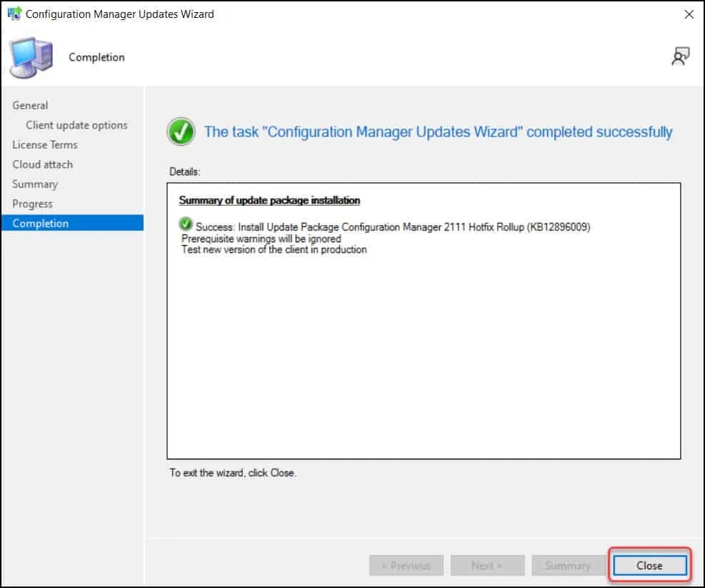705x588 pixels.
Task: Click the 'Details:' label
Action: [x=185, y=171]
